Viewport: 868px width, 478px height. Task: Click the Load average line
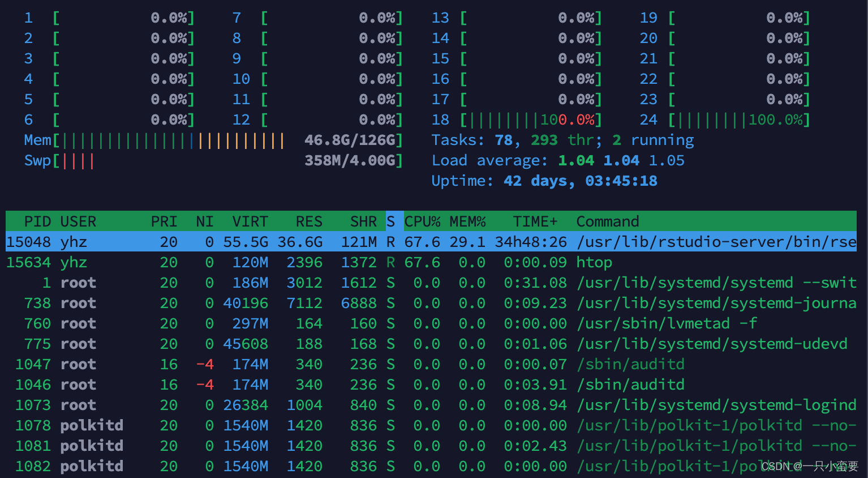[x=558, y=160]
